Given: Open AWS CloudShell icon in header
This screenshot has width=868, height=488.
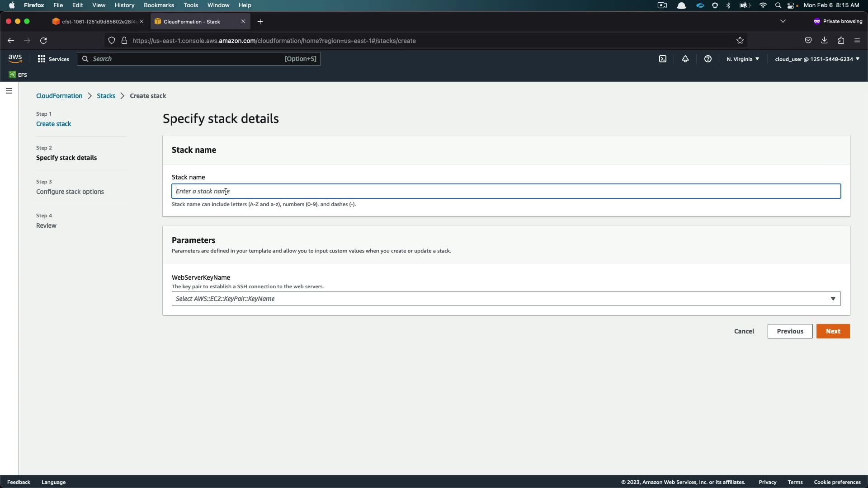Looking at the screenshot, I should point(663,59).
